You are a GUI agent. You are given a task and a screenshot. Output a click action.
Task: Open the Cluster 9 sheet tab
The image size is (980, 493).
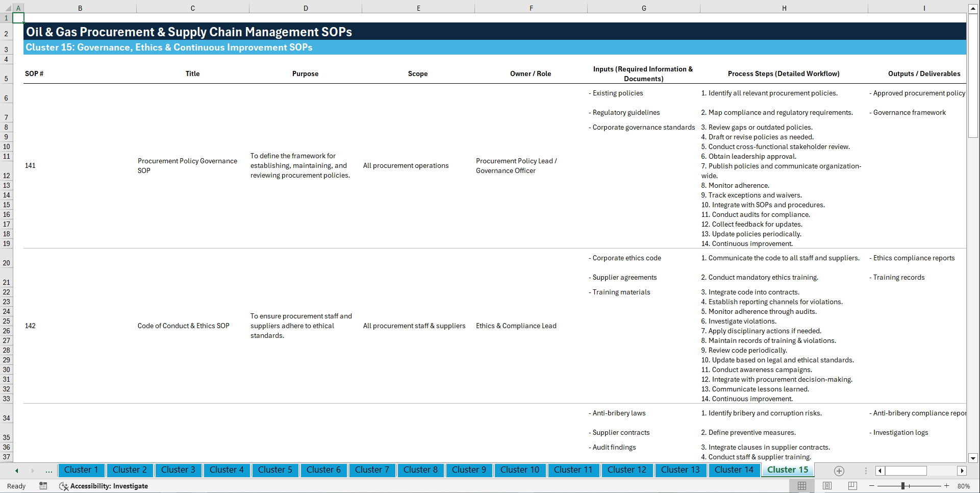[x=469, y=470]
